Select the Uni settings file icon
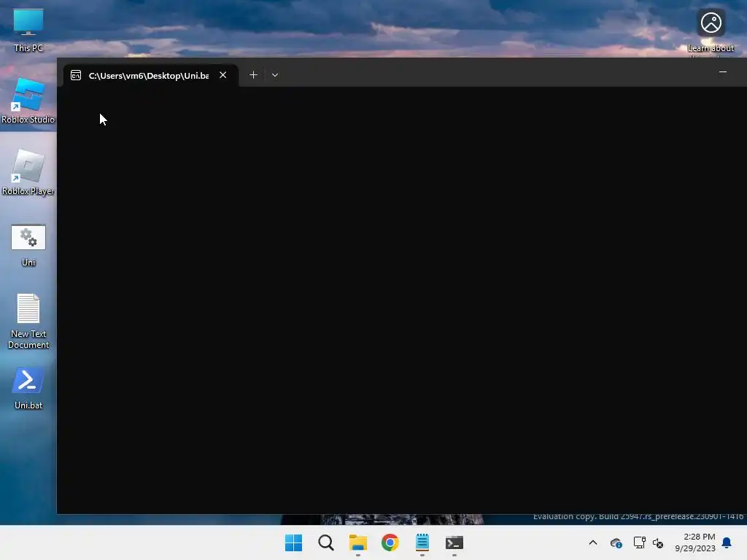The width and height of the screenshot is (747, 560). pyautogui.click(x=28, y=245)
